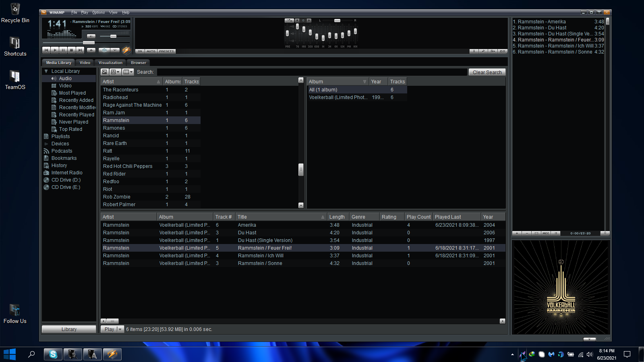
Task: Click the three-dots options icon
Action: tap(474, 51)
